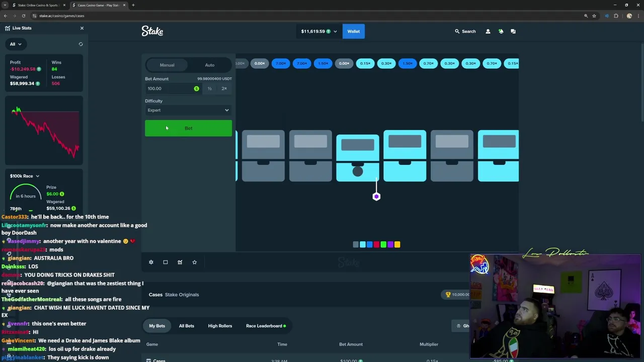
Task: Open the Difficulty Expert dropdown
Action: click(x=188, y=110)
